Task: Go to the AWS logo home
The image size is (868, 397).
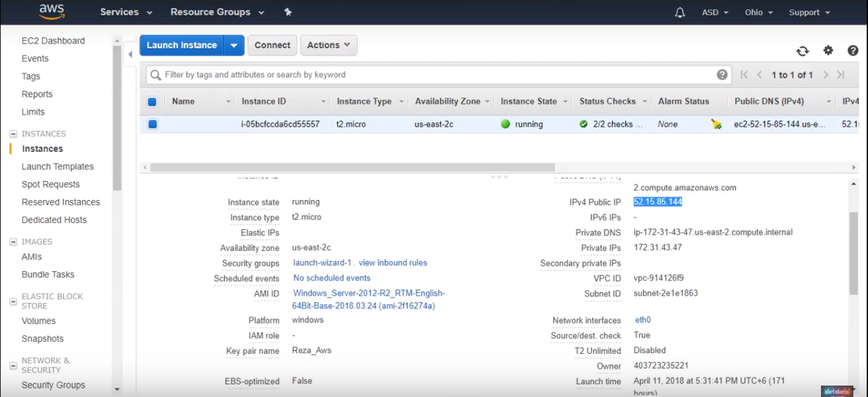Action: click(x=51, y=11)
